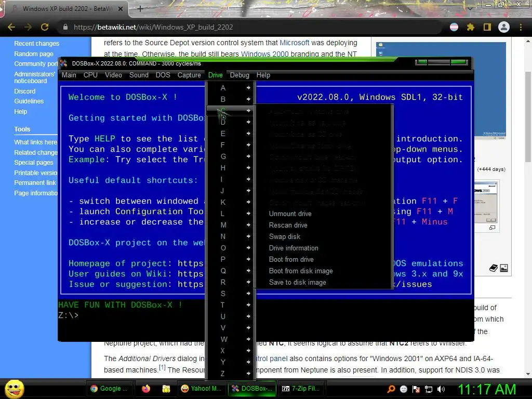This screenshot has height=399, width=532.
Task: Open Random page wiki link
Action: pyautogui.click(x=34, y=54)
